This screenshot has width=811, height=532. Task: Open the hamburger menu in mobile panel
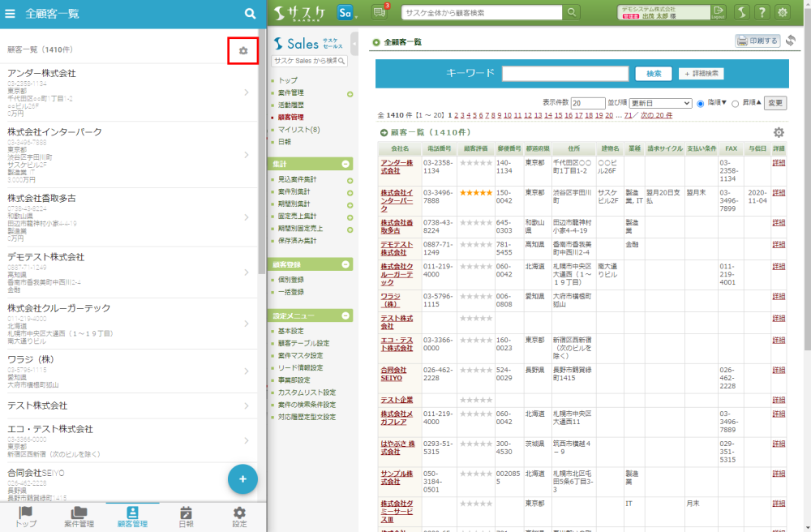[x=11, y=13]
